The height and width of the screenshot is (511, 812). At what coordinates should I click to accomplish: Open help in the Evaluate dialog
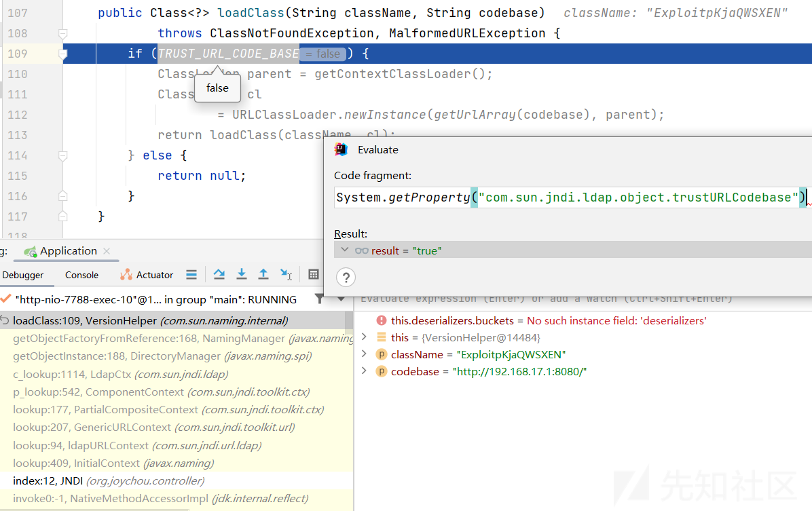pos(346,277)
